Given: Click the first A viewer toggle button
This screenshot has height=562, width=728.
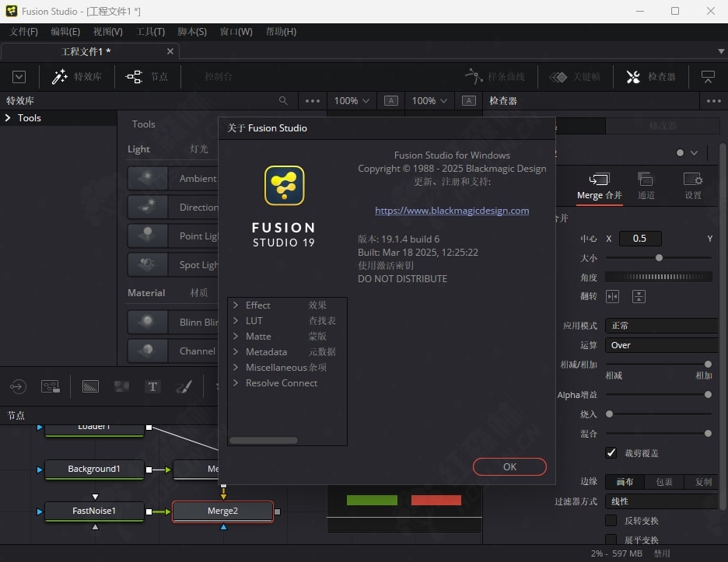Looking at the screenshot, I should pos(391,101).
